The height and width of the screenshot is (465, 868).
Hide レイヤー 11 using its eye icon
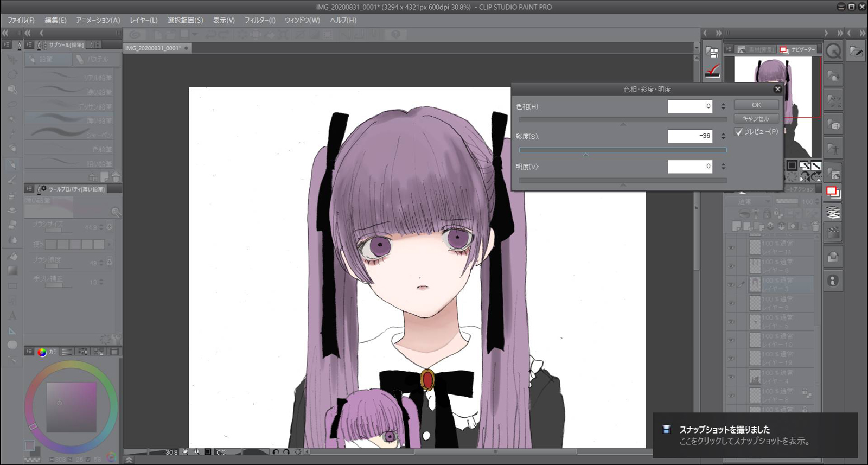click(x=731, y=247)
